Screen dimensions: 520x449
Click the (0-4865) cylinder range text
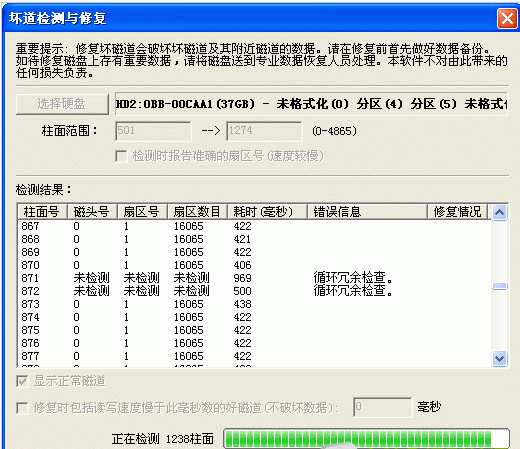tap(334, 131)
